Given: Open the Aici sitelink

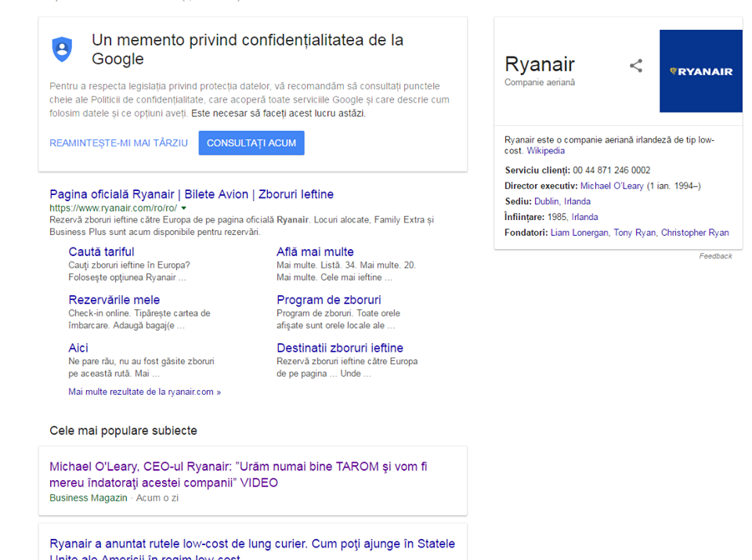Looking at the screenshot, I should pos(78,348).
